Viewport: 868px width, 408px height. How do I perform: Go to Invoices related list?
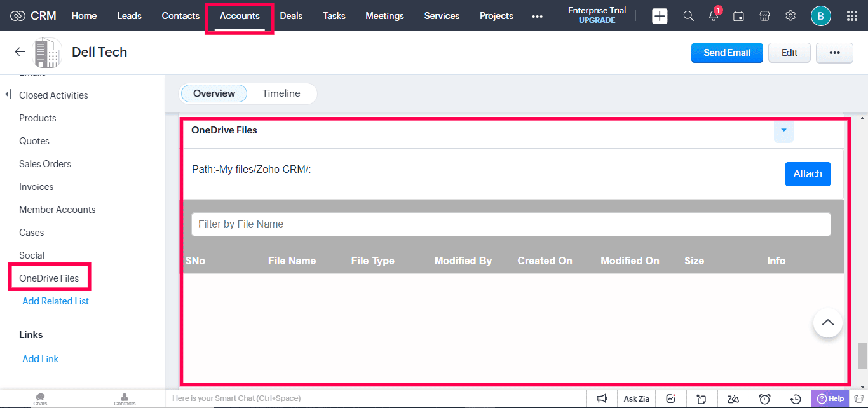[x=36, y=187]
